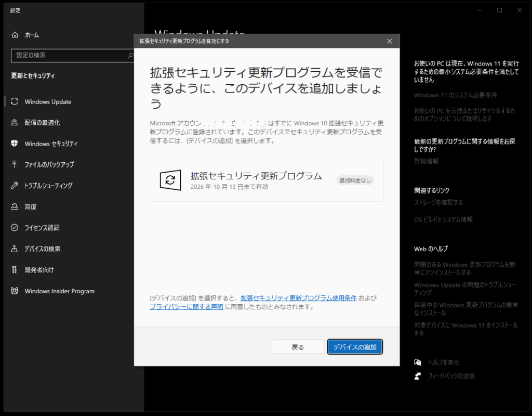Viewport: 532px width, 416px height.
Task: Open the 対象デバイスに Windows 11 をインストール link
Action: click(x=466, y=329)
